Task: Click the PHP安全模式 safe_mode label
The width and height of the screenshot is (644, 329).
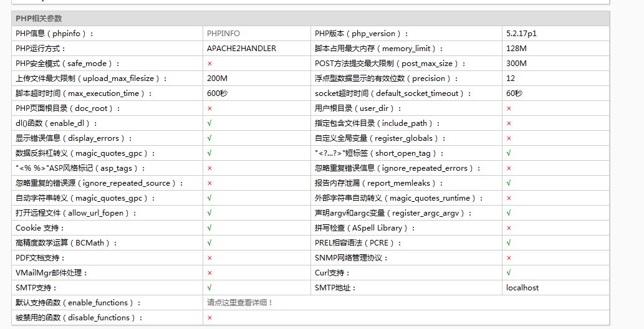Action: click(x=68, y=64)
